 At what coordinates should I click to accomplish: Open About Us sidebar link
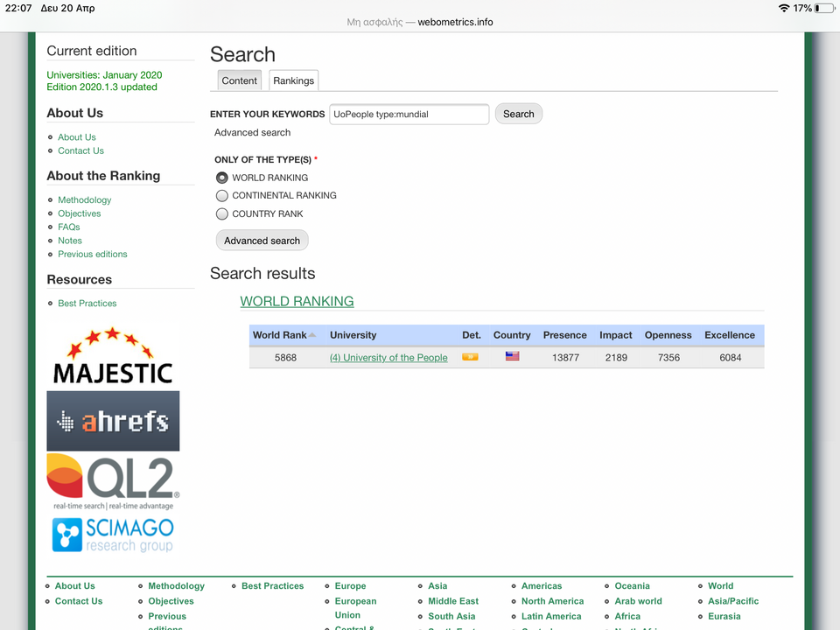[77, 137]
